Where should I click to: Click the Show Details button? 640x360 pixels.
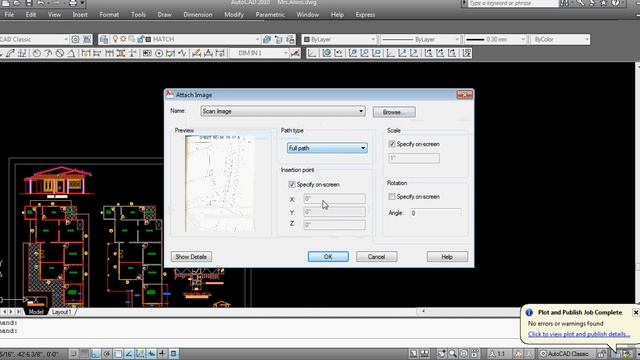[191, 257]
